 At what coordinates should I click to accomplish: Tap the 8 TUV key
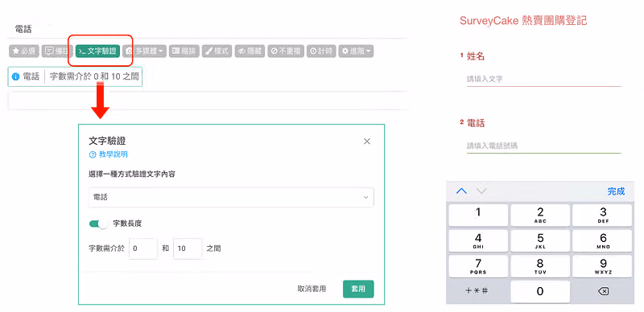point(540,266)
